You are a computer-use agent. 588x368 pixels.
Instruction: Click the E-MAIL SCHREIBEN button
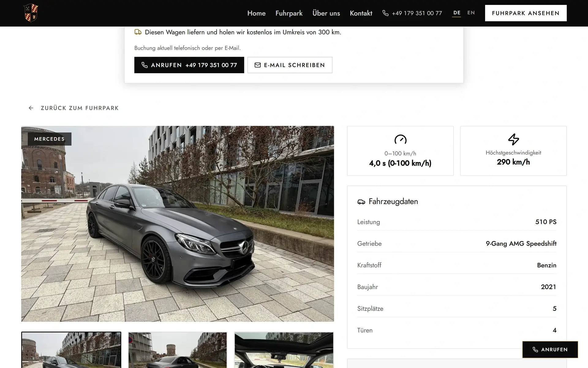coord(290,65)
